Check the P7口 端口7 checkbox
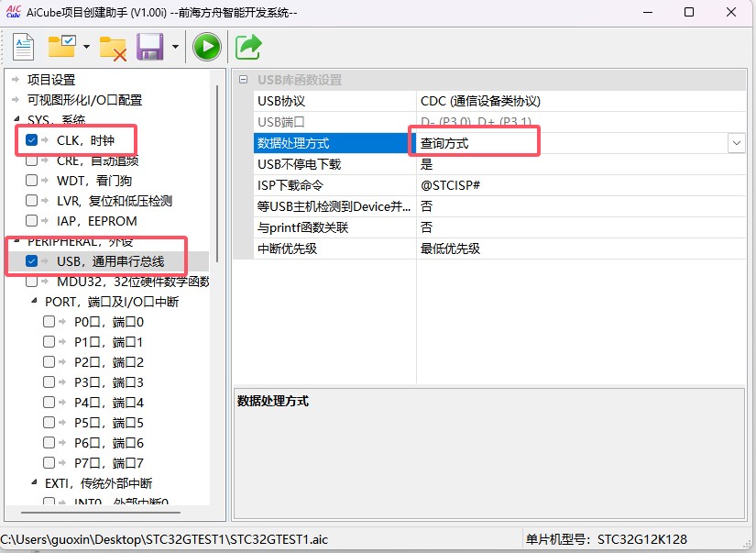This screenshot has height=553, width=756. pyautogui.click(x=49, y=463)
